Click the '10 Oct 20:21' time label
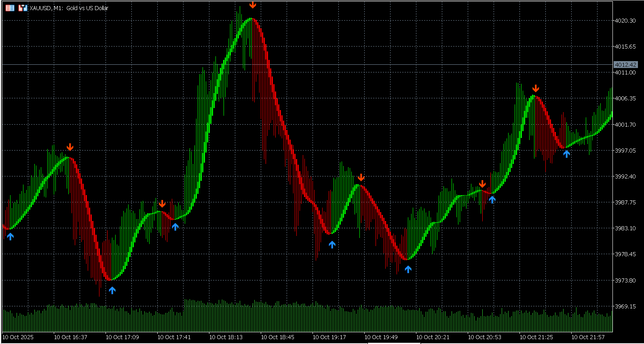 click(433, 337)
